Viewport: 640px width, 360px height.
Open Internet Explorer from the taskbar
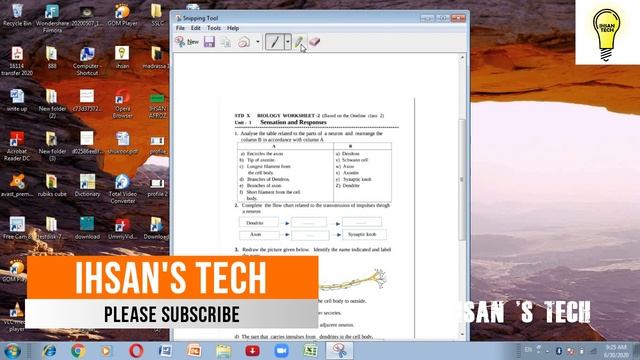[49, 351]
